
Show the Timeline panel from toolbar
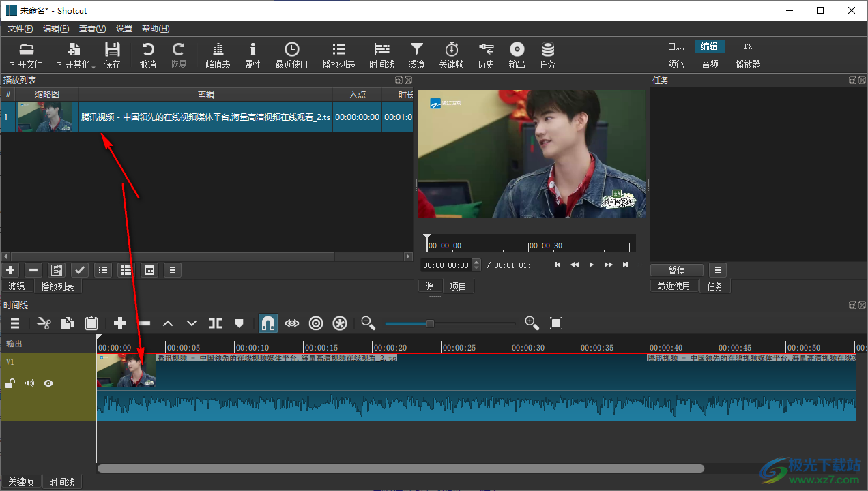click(x=381, y=55)
